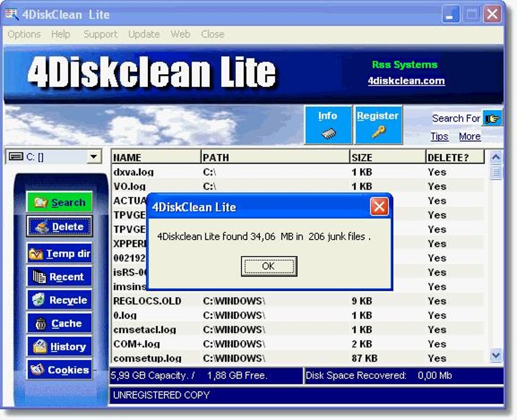Click the scrollbar up arrow
The height and width of the screenshot is (420, 517).
496,157
